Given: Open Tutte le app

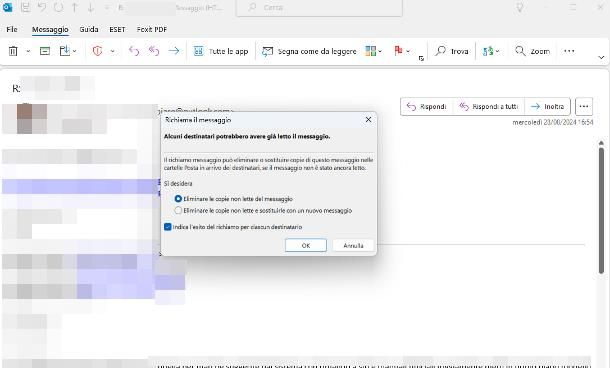Looking at the screenshot, I should [221, 51].
